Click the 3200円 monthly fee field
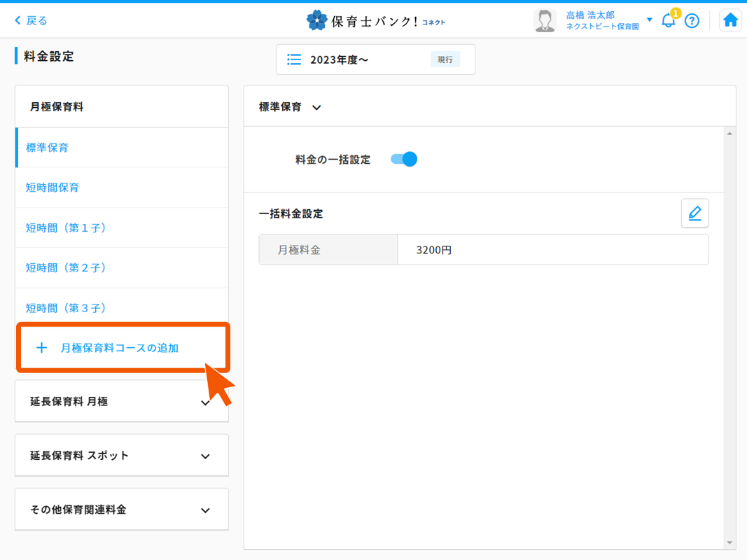 pyautogui.click(x=552, y=250)
